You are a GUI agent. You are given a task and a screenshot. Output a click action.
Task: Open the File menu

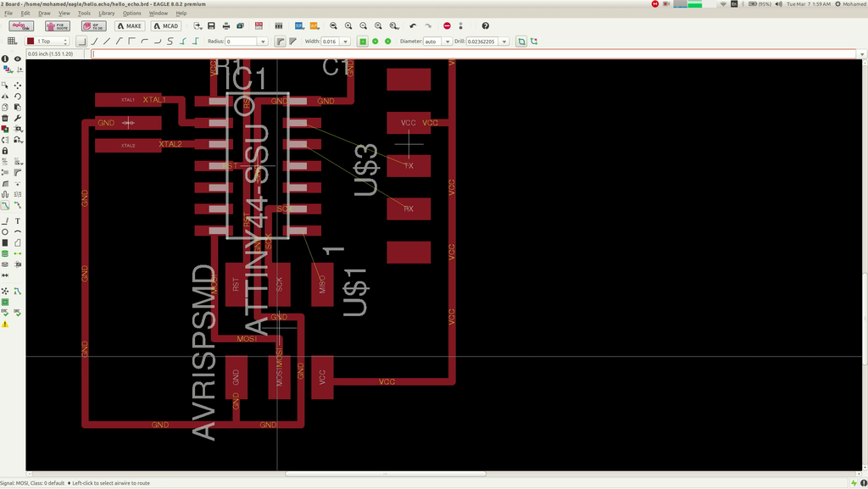[x=8, y=14]
